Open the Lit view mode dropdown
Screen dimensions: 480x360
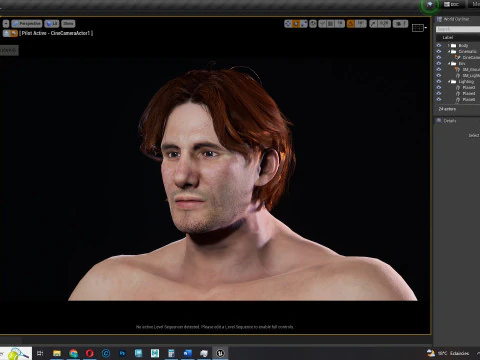pyautogui.click(x=52, y=24)
